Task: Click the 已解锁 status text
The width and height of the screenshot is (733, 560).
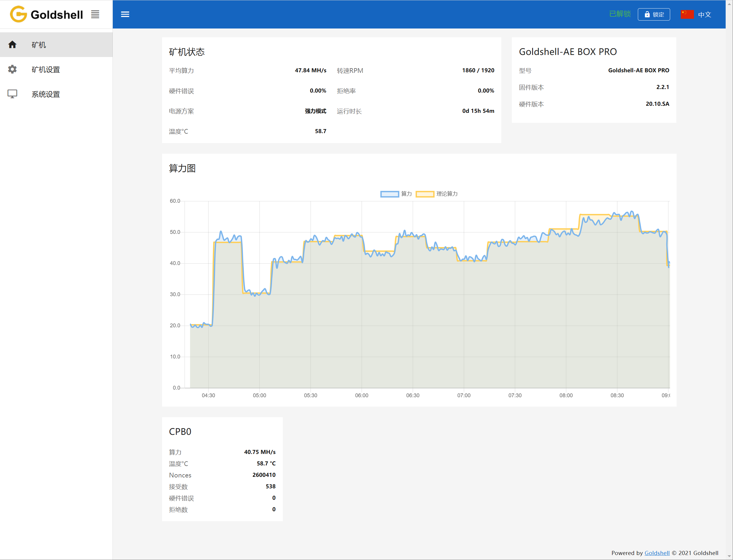Action: pos(620,14)
